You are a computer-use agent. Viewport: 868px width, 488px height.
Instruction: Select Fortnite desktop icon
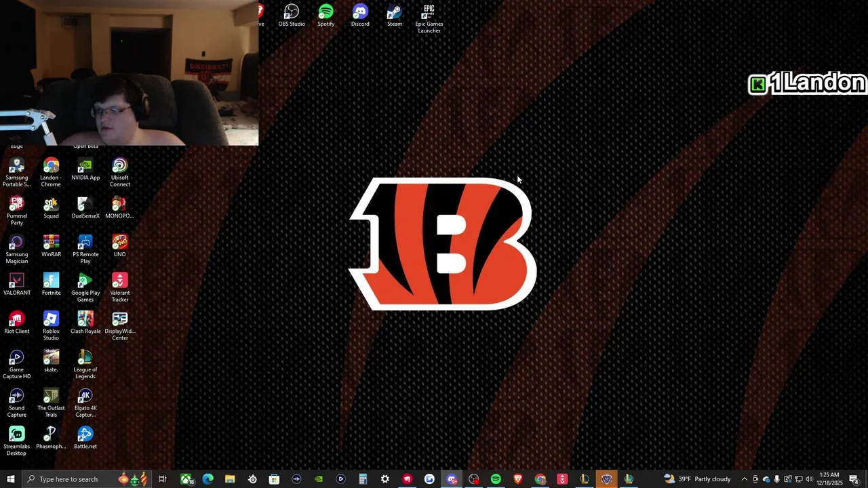pyautogui.click(x=51, y=285)
